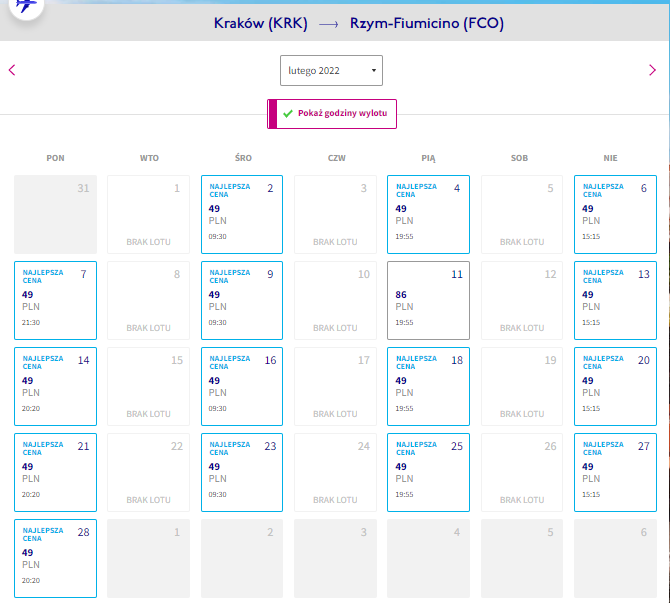Select flight on February 18 at 19:55
670x603 pixels.
(x=428, y=386)
